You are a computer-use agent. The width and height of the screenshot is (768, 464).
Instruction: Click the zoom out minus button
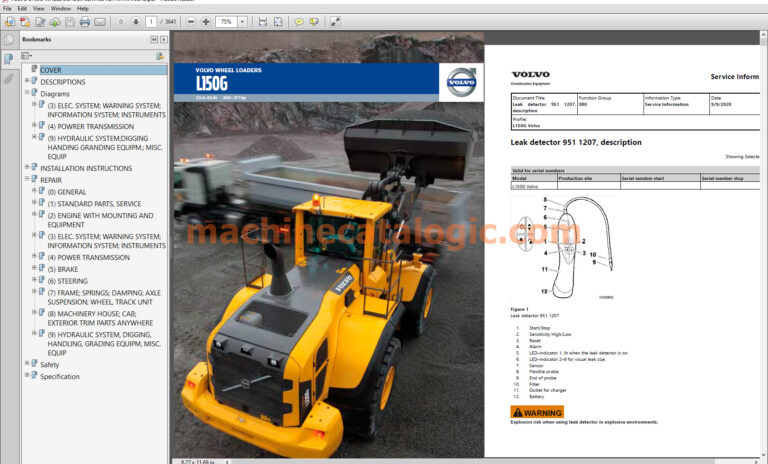191,22
